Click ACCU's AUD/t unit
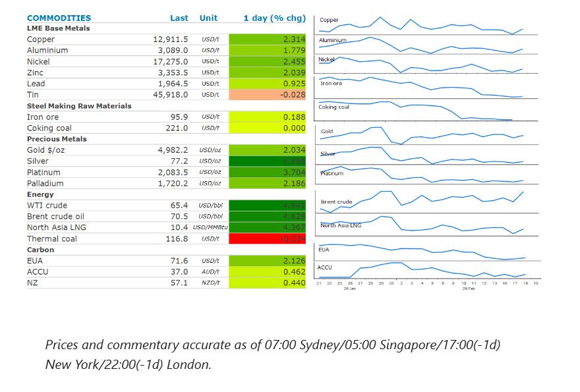 pos(210,272)
